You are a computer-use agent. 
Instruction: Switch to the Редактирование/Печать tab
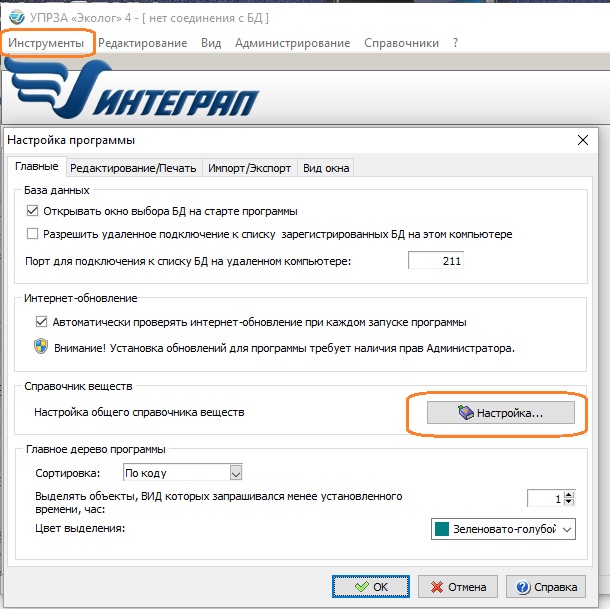[133, 168]
